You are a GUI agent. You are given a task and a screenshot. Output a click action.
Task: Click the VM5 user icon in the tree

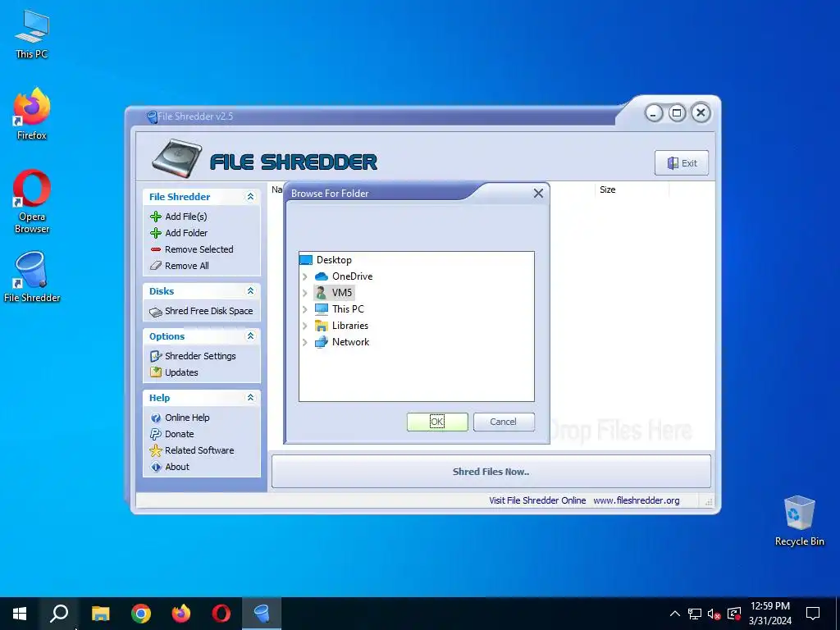[x=322, y=293]
